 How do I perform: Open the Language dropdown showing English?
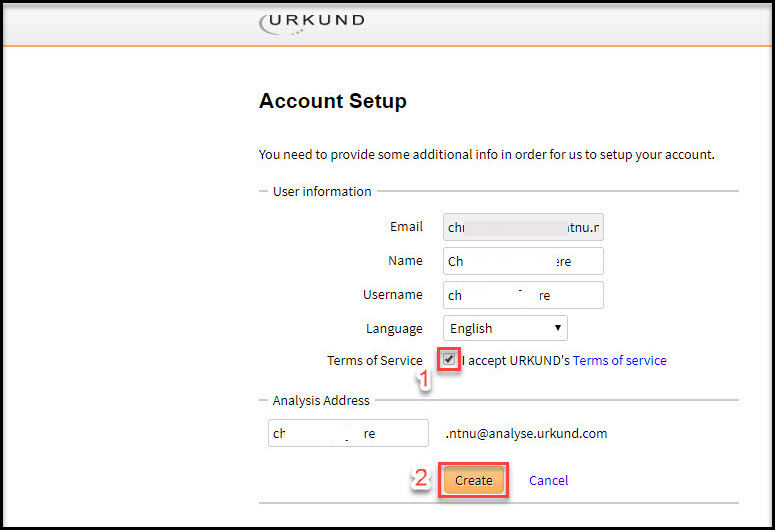(x=505, y=328)
